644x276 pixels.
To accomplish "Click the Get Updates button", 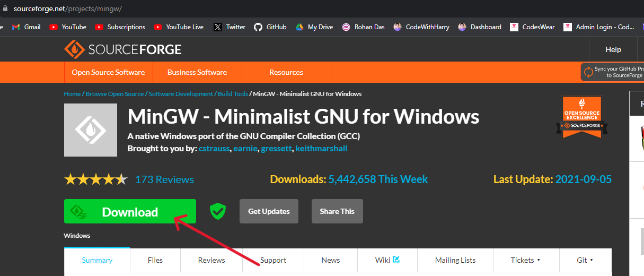I will click(269, 211).
